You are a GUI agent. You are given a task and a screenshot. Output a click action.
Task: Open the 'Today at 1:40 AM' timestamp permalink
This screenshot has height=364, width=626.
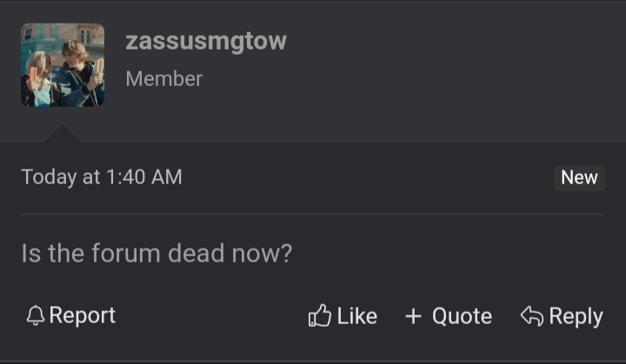coord(102,177)
